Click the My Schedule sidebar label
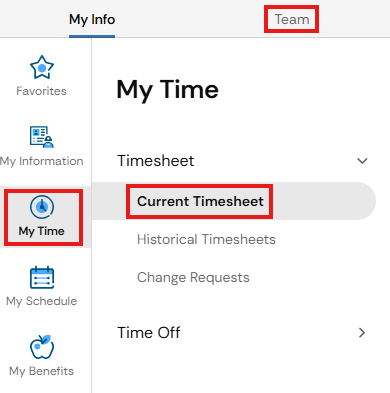This screenshot has width=390, height=393. point(42,301)
